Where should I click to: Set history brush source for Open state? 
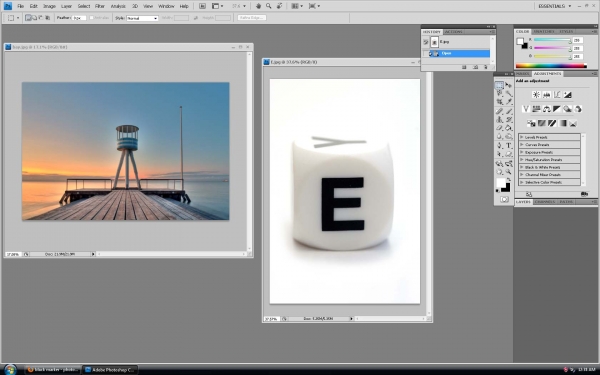click(426, 54)
